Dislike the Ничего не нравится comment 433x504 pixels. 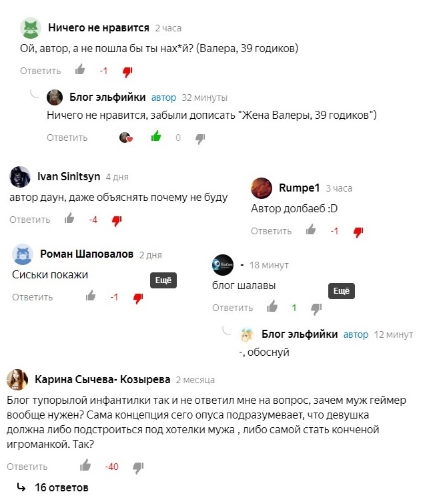127,72
